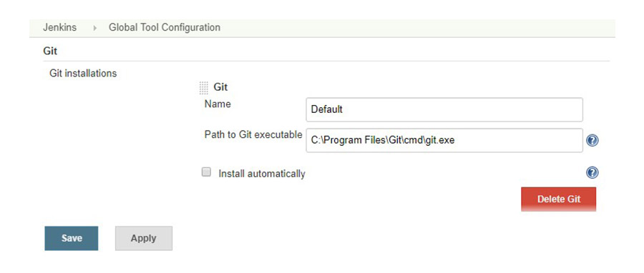Open Global Tool Configuration breadcrumb
The width and height of the screenshot is (644, 273).
click(x=165, y=27)
